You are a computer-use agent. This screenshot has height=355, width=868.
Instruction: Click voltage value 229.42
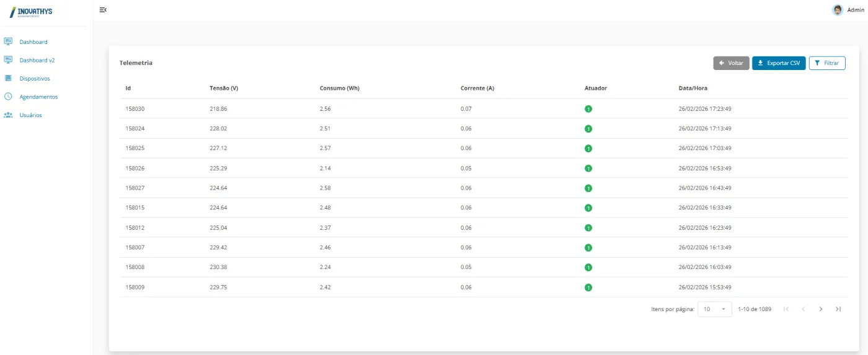218,247
